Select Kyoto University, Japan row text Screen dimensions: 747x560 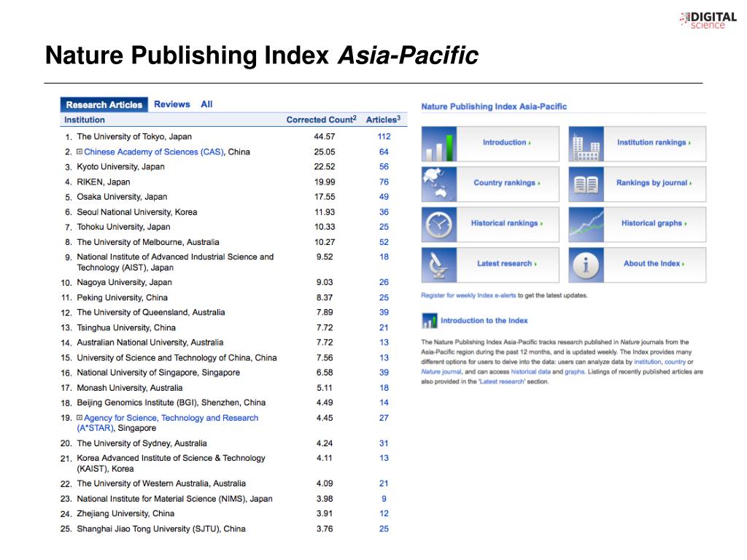point(120,167)
